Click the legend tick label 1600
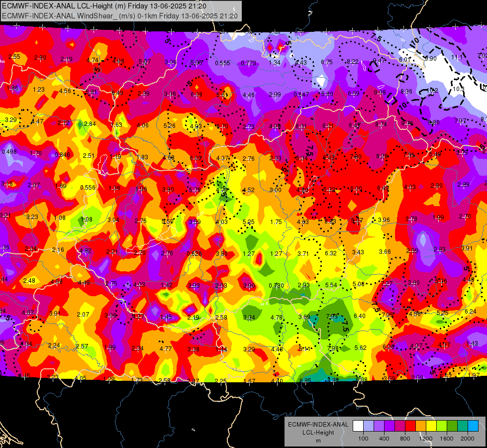Screen dimensions: 487x448 click(x=447, y=439)
